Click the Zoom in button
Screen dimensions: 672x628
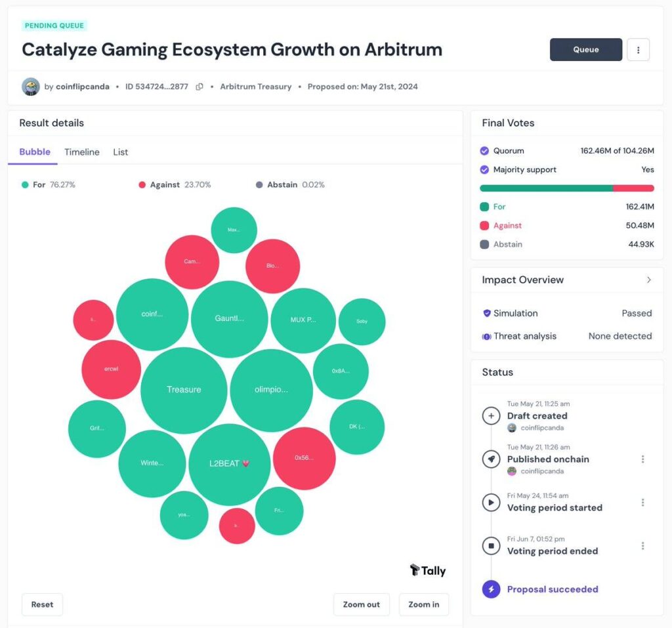[424, 604]
